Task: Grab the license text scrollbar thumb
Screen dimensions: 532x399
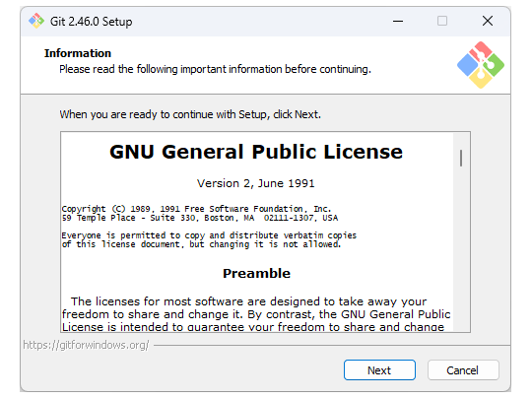Action: pos(461,158)
